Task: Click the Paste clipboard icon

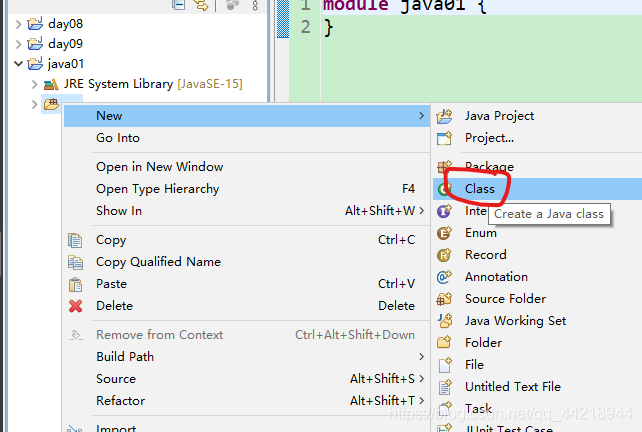Action: point(75,284)
